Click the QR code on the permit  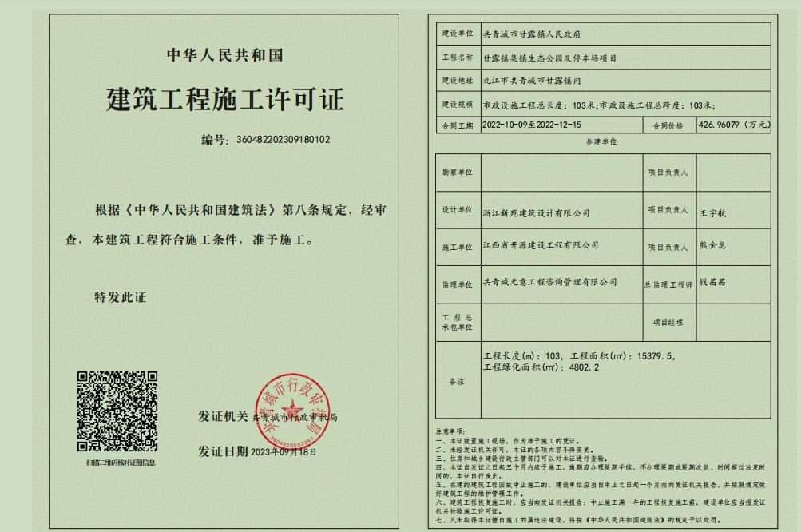(x=117, y=411)
